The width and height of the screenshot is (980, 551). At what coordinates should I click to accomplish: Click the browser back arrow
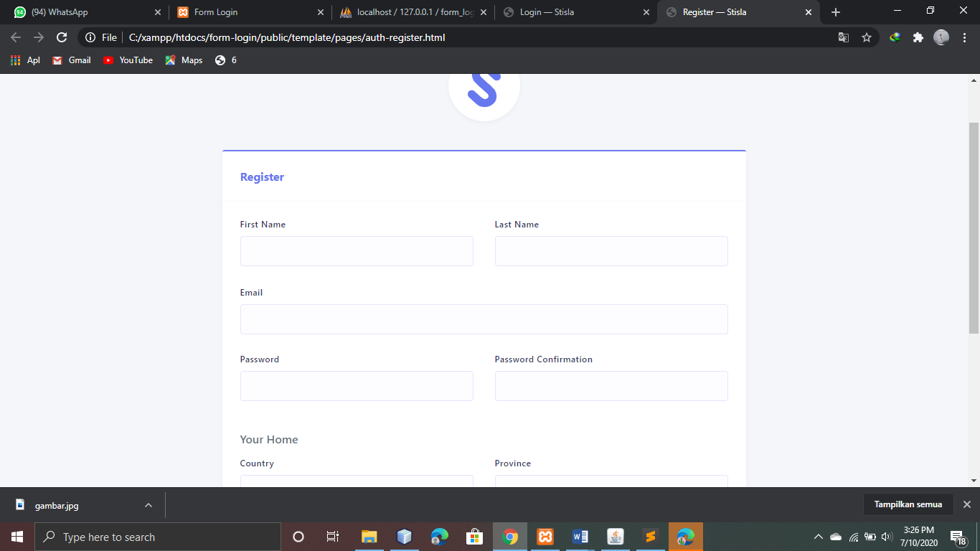pos(16,37)
